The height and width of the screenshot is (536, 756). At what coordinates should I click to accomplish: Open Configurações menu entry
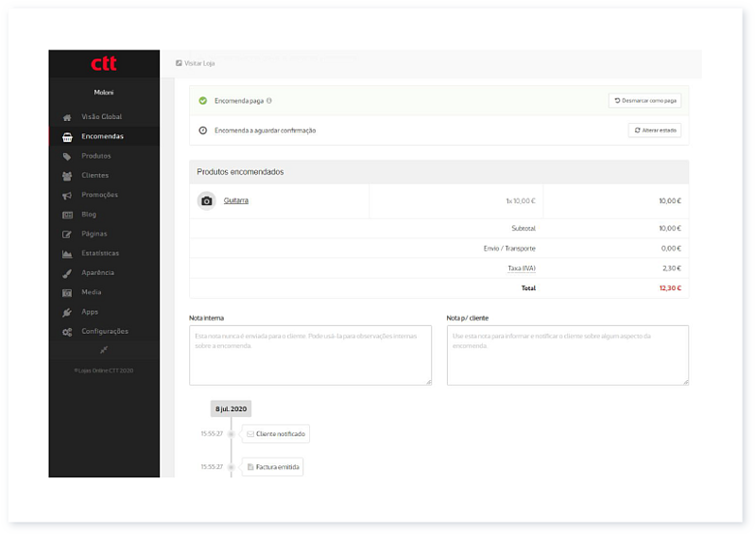click(x=104, y=332)
